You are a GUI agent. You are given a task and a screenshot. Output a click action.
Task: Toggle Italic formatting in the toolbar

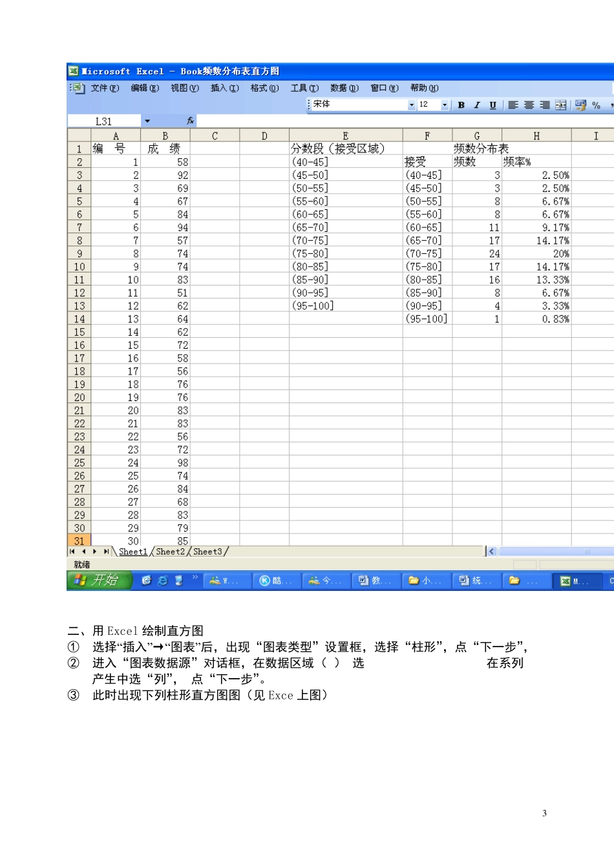point(477,105)
